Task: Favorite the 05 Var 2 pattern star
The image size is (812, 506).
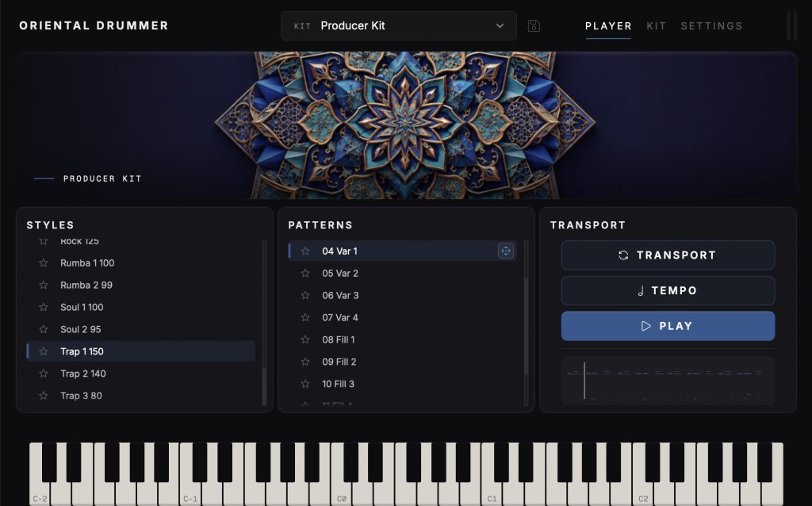Action: 305,274
